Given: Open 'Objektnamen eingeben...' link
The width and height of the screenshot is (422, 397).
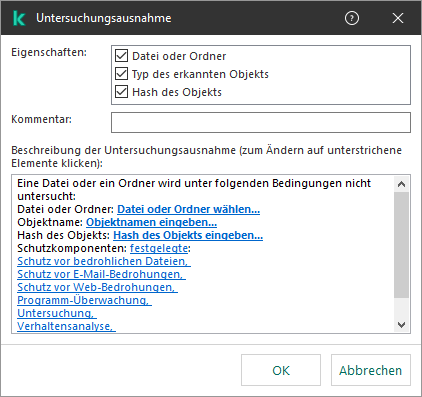Looking at the screenshot, I should pos(151,222).
